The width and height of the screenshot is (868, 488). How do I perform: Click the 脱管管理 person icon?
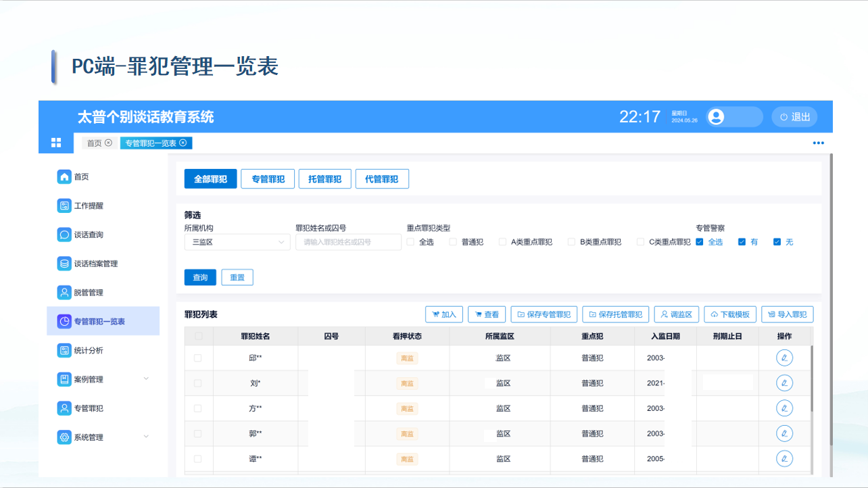(x=64, y=293)
